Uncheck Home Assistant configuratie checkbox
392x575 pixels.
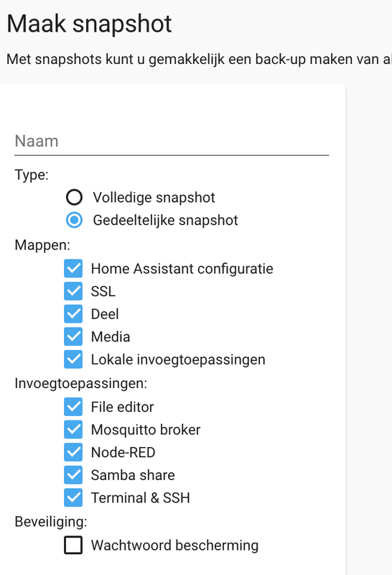[x=73, y=268]
